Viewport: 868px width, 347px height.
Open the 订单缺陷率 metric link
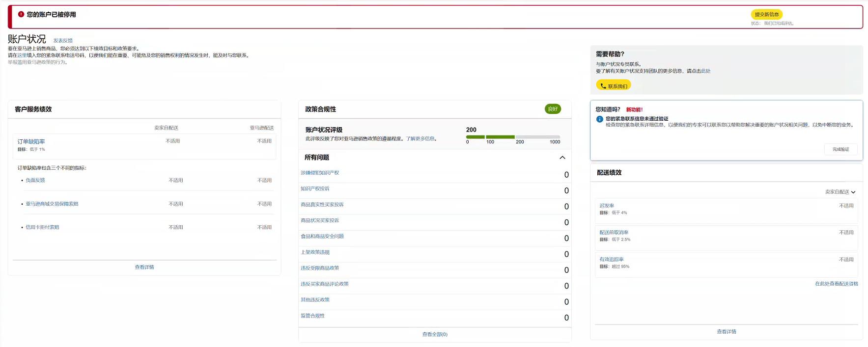(31, 142)
